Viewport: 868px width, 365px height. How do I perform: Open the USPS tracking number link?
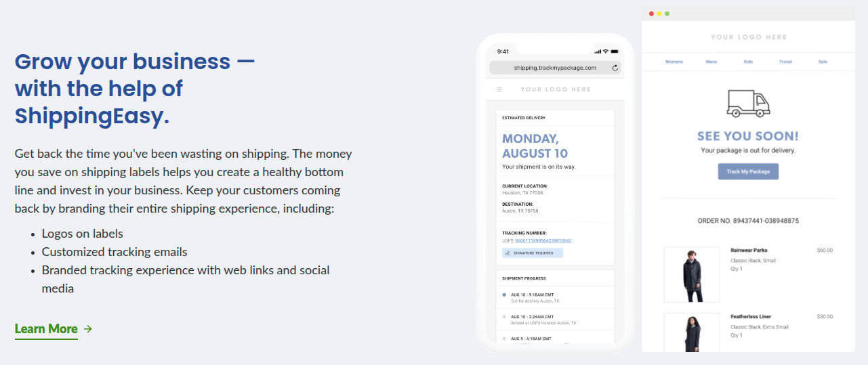point(543,240)
